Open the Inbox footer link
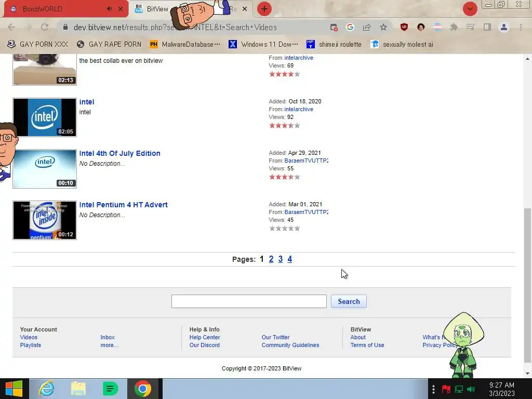This screenshot has width=532, height=399. point(107,337)
